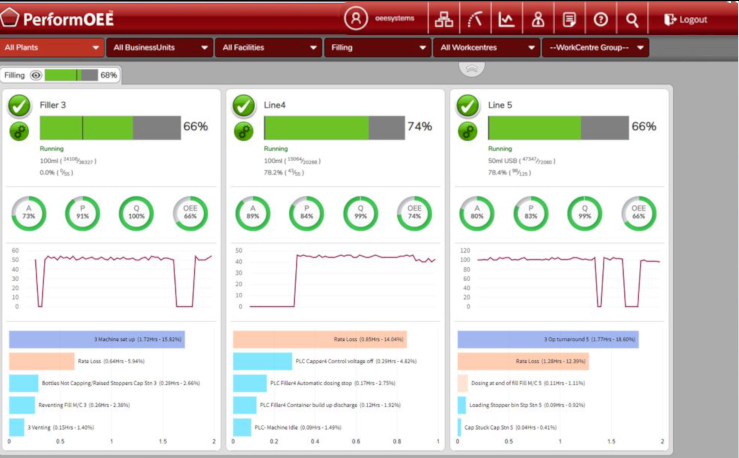Screen dimensions: 739x458
Task: Click the gauge dashboard icon in header
Action: pyautogui.click(x=476, y=18)
